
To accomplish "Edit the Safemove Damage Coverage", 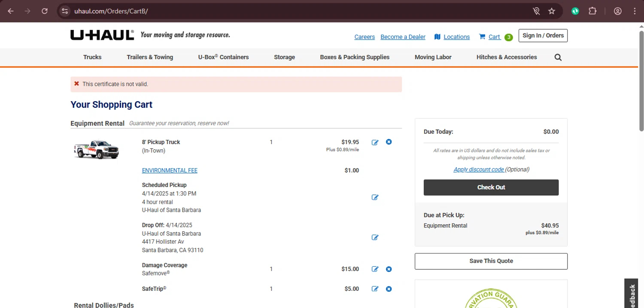I will click(x=375, y=269).
